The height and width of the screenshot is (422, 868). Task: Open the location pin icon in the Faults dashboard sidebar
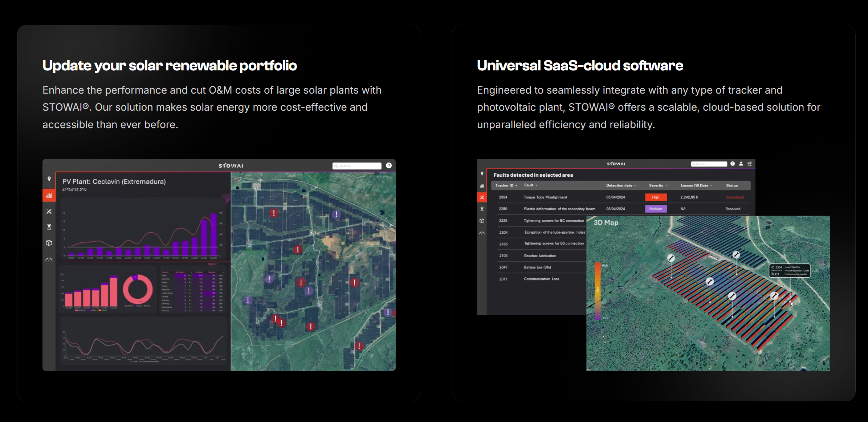click(x=482, y=173)
